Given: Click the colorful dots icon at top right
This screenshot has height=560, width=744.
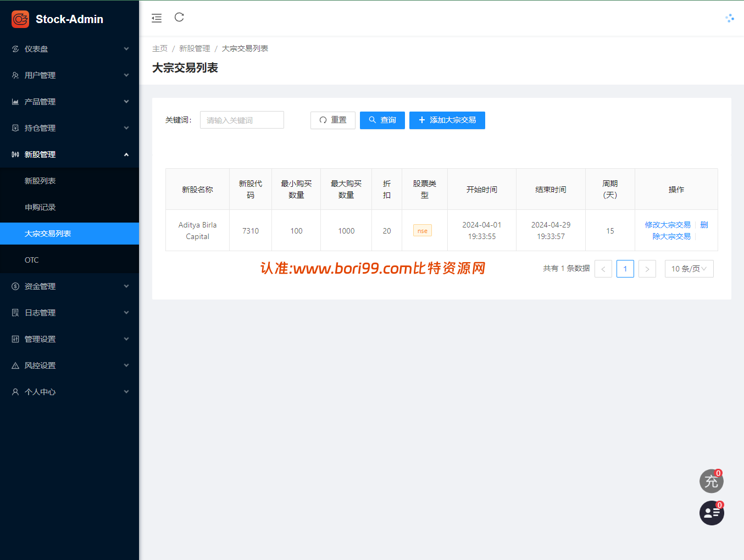Looking at the screenshot, I should (x=730, y=18).
